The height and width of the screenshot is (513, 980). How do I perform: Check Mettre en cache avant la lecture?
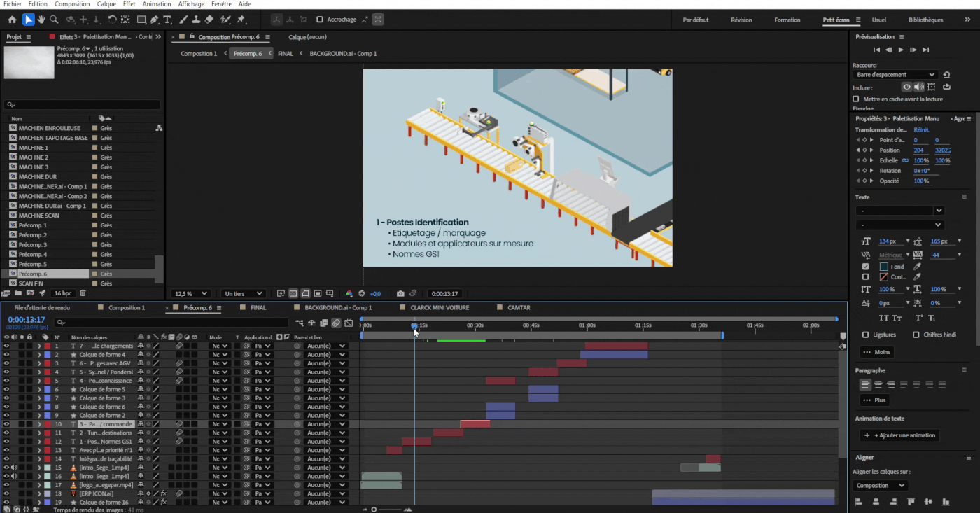point(855,99)
